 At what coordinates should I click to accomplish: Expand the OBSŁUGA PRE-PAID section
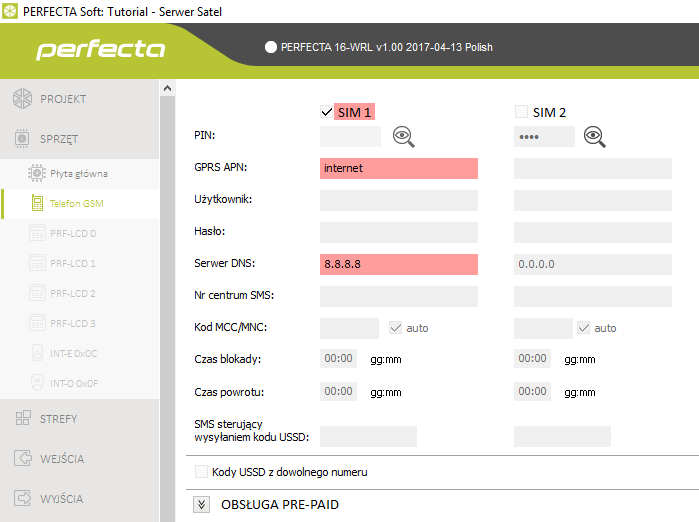tap(202, 504)
